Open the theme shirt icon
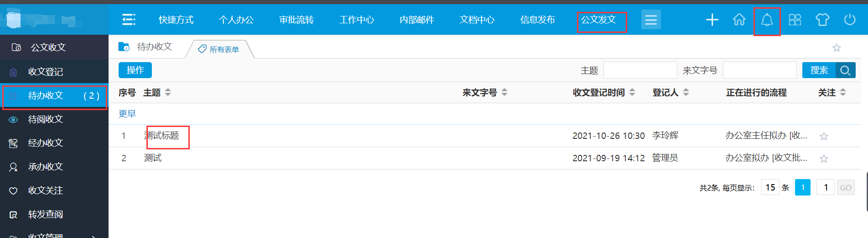 click(822, 20)
